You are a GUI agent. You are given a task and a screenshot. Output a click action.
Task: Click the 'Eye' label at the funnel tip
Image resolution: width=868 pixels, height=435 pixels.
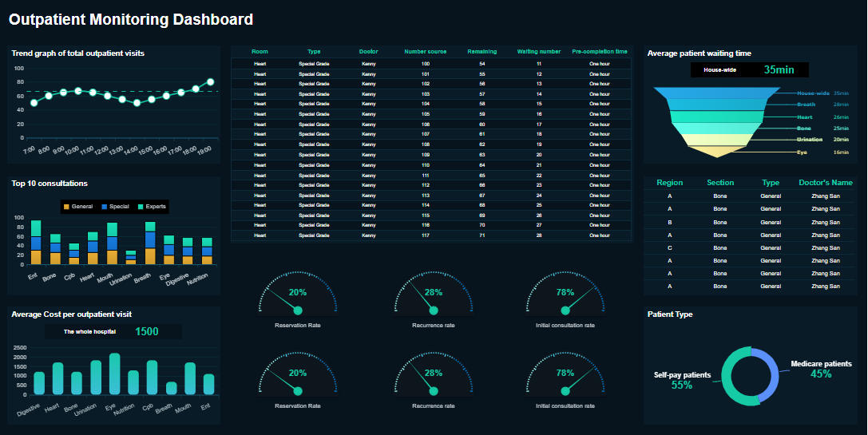pos(802,152)
